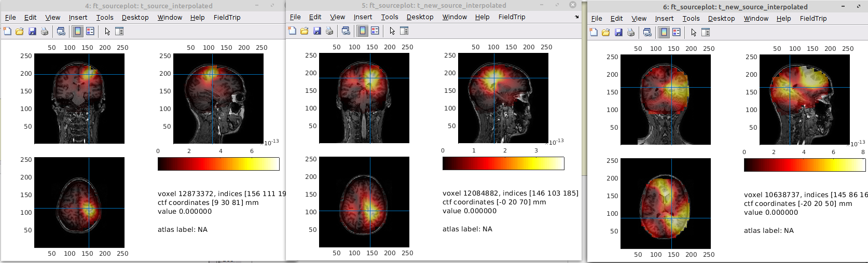This screenshot has width=868, height=263.
Task: Click Link Plot icon in figure 6 window
Action: 647,33
